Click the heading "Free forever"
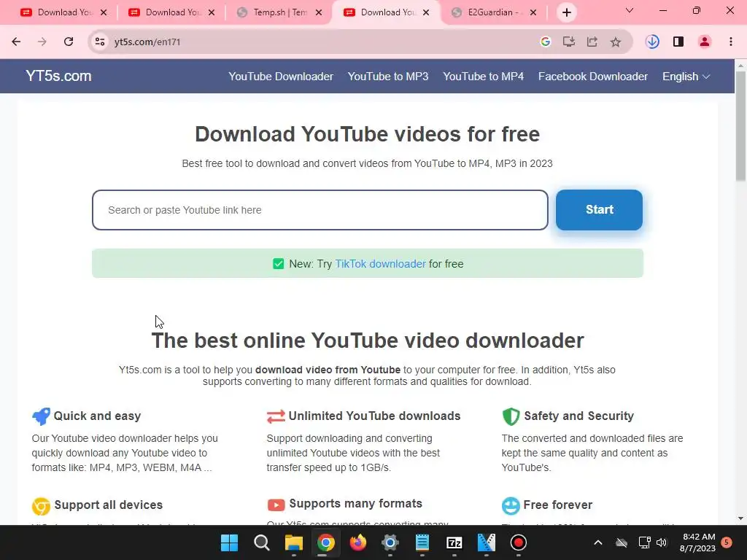 558,505
